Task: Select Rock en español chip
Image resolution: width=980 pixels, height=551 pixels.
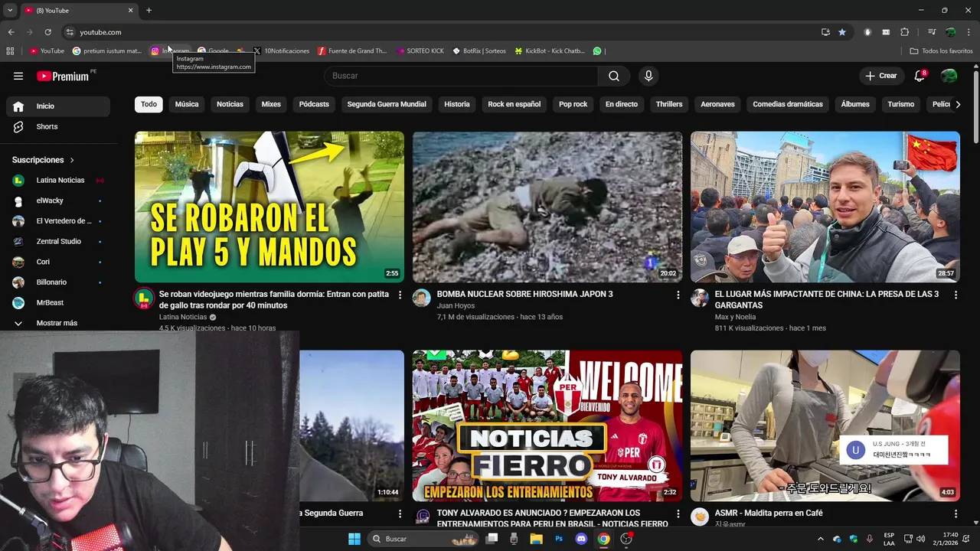Action: pyautogui.click(x=514, y=104)
